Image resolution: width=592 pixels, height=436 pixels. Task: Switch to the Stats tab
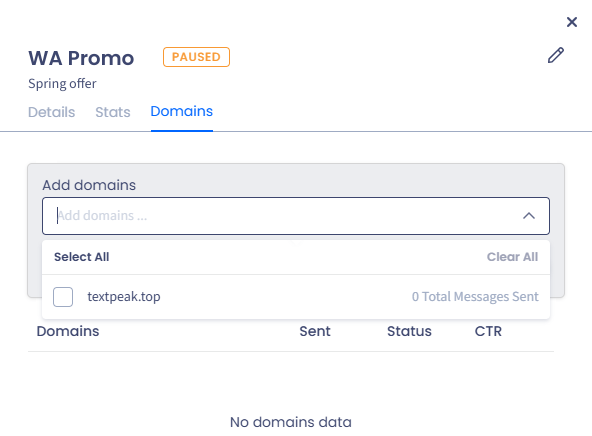click(113, 112)
